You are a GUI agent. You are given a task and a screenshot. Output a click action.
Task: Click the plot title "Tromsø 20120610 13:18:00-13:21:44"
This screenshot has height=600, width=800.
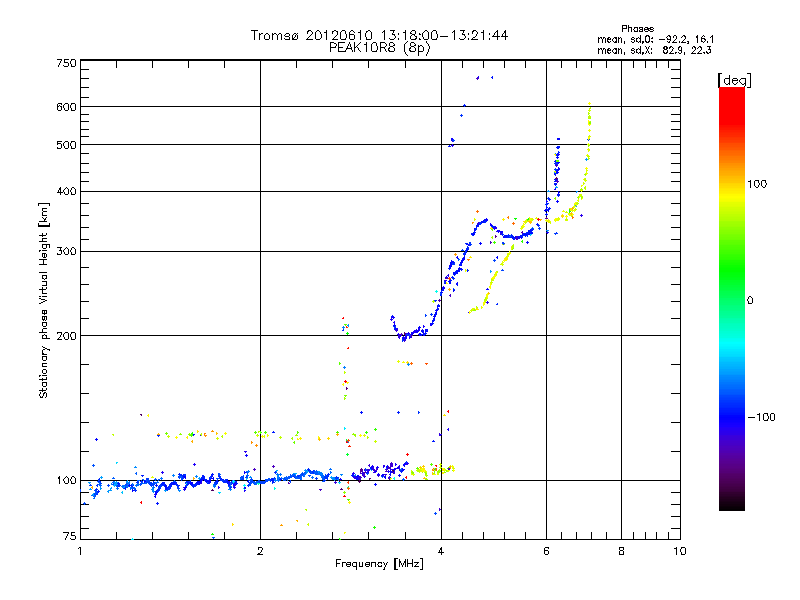coord(379,35)
